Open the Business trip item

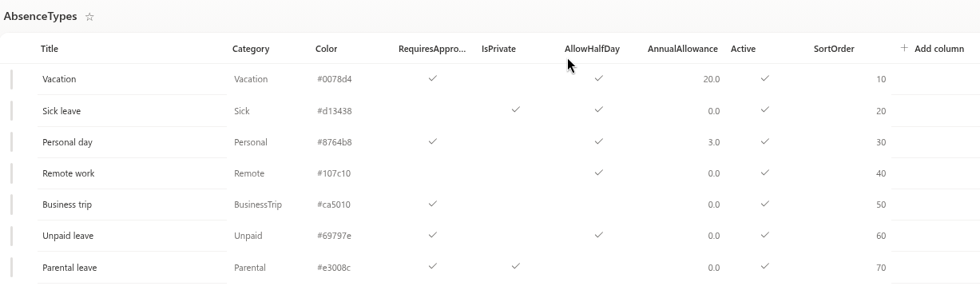(x=67, y=205)
